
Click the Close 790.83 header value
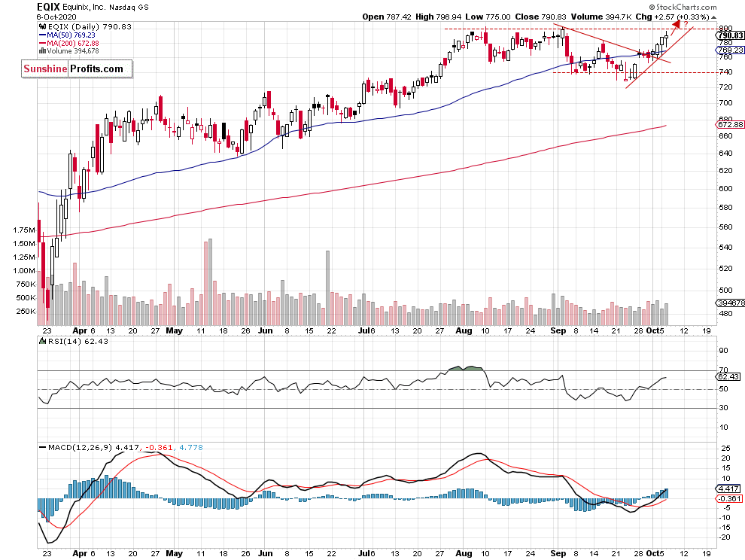click(x=541, y=17)
